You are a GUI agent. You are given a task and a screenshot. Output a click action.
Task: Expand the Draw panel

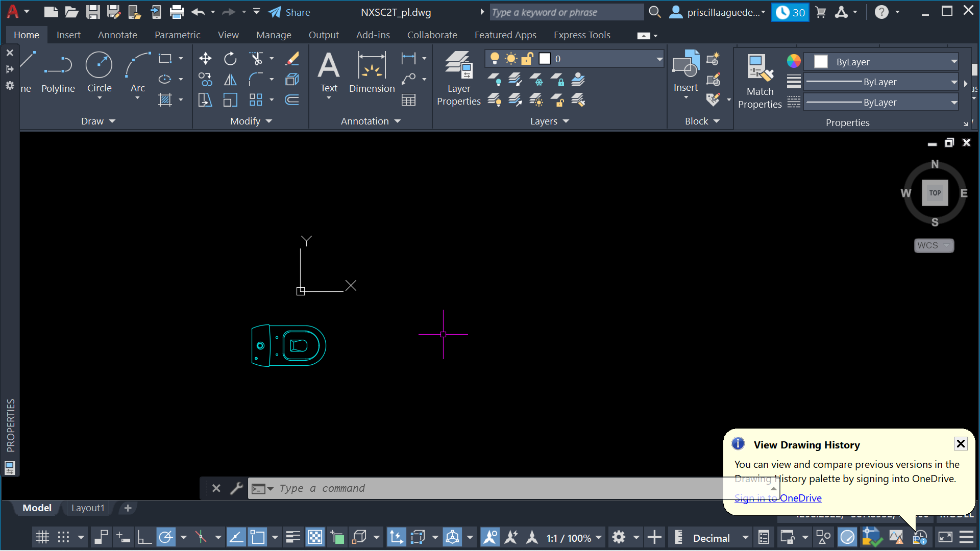pyautogui.click(x=99, y=121)
